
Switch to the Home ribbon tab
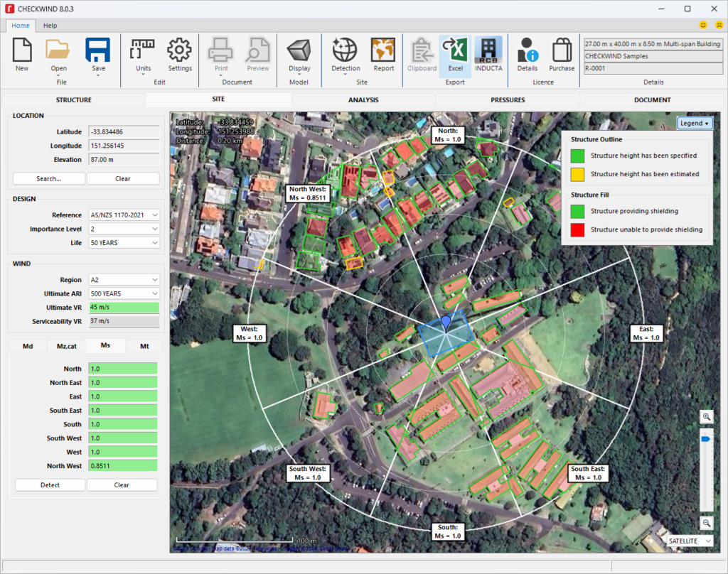pos(21,25)
